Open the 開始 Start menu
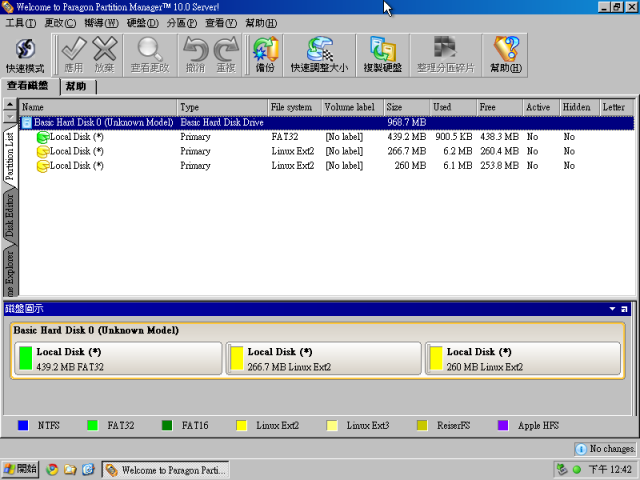 coord(20,469)
